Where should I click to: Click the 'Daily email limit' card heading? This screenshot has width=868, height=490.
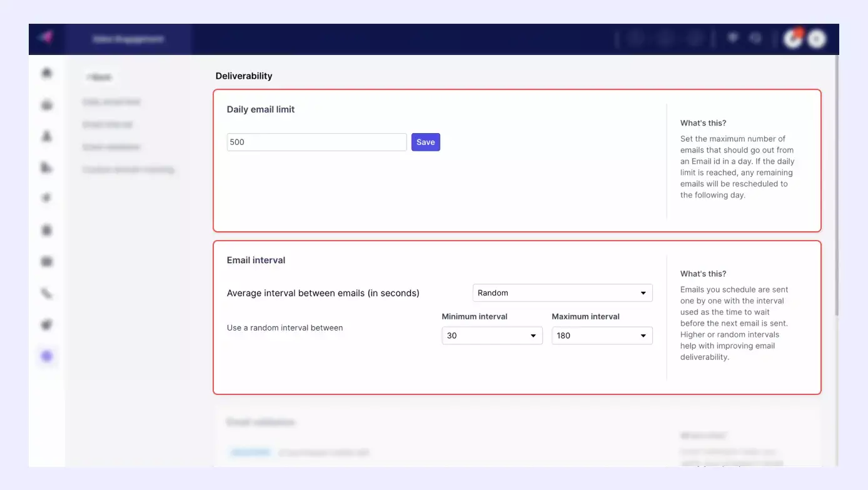pyautogui.click(x=261, y=109)
